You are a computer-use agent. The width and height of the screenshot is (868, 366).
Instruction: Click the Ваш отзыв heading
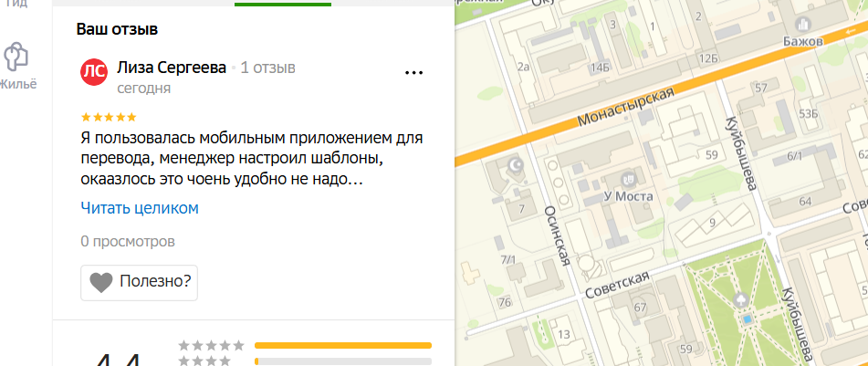point(118,29)
